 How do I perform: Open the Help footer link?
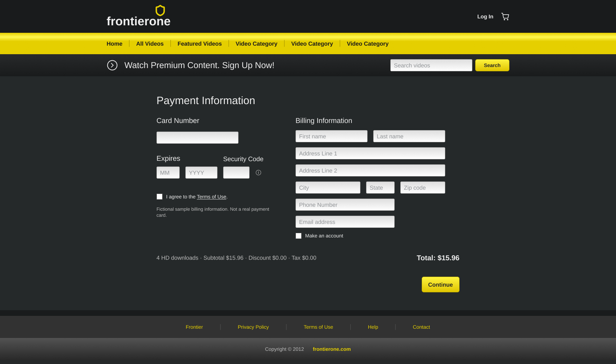click(x=373, y=327)
